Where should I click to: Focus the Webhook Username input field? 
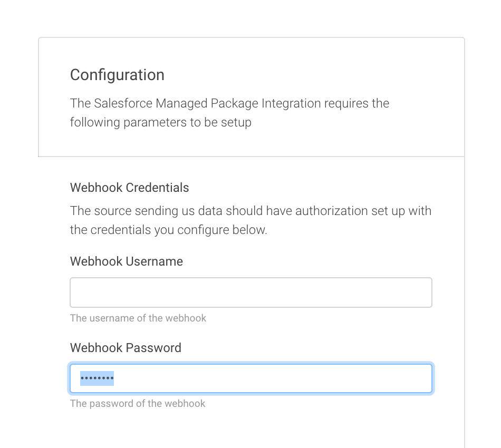click(251, 293)
